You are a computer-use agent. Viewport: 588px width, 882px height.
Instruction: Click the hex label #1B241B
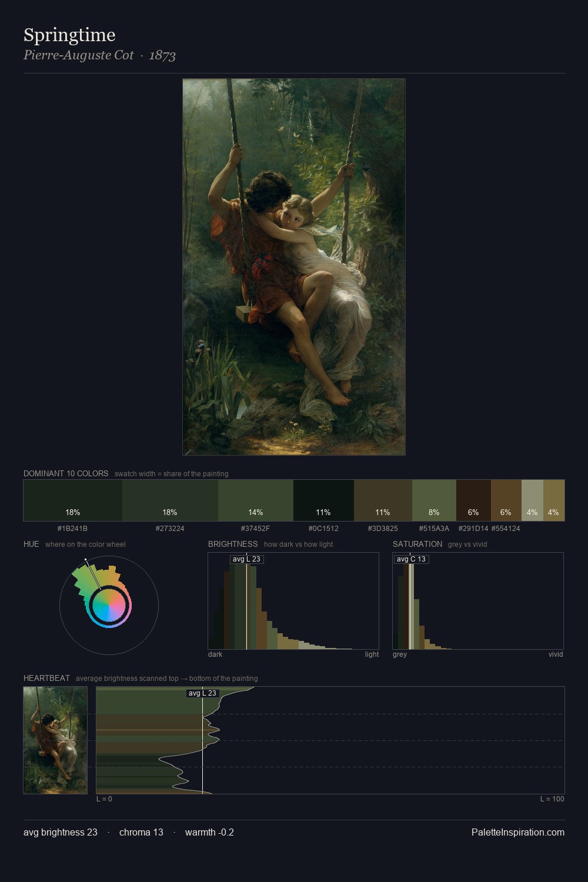[72, 529]
